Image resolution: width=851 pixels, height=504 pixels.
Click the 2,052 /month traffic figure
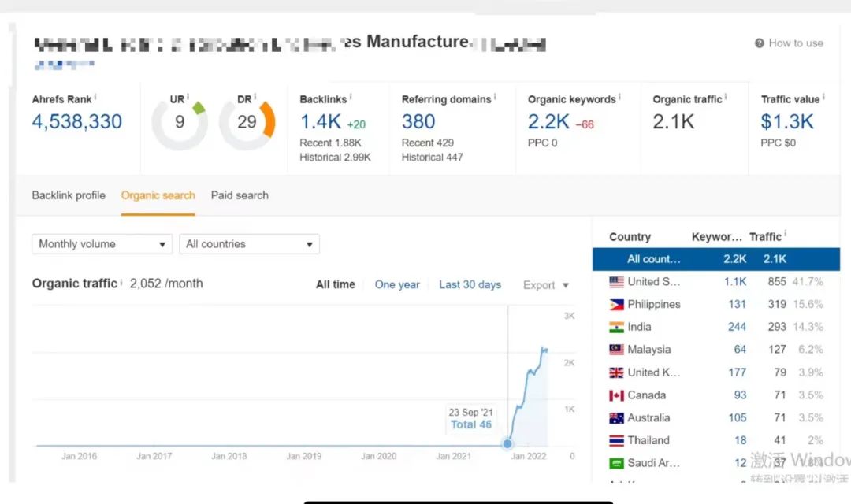click(x=166, y=283)
